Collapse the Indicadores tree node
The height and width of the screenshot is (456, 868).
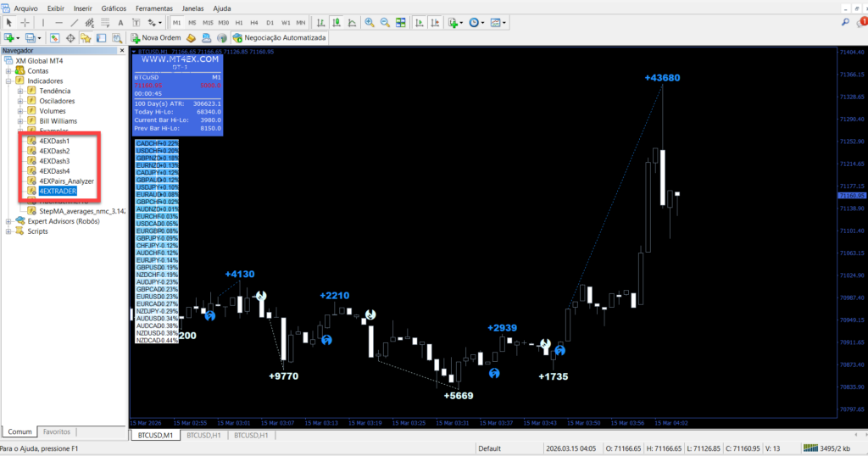pos(8,81)
